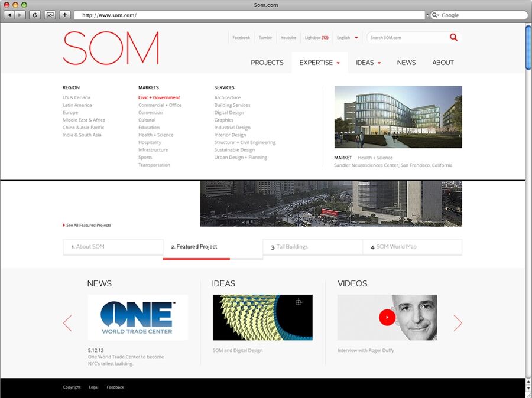This screenshot has height=398, width=532.
Task: Click Sandler Neurosciences Center building image
Action: click(398, 117)
